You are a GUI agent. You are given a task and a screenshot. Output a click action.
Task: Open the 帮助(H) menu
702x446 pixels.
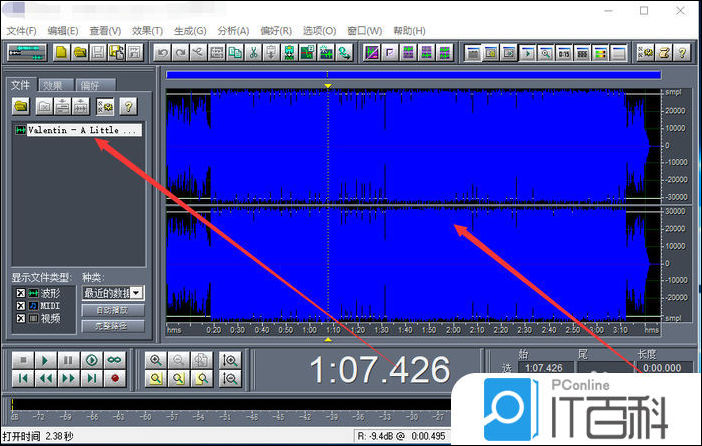tap(409, 31)
